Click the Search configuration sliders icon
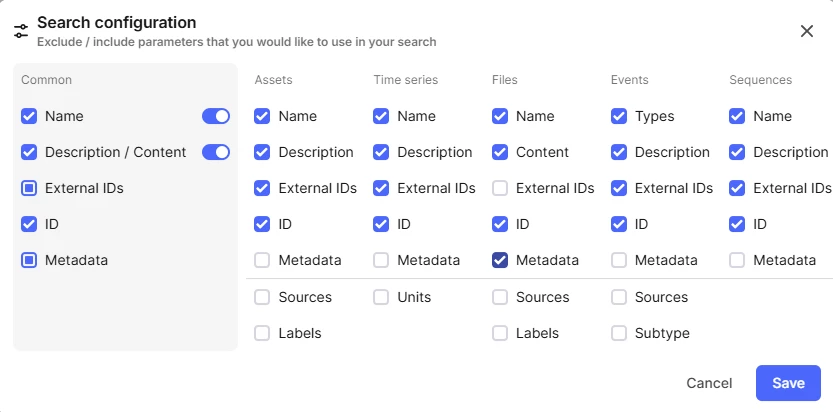The width and height of the screenshot is (833, 412). coord(21,31)
